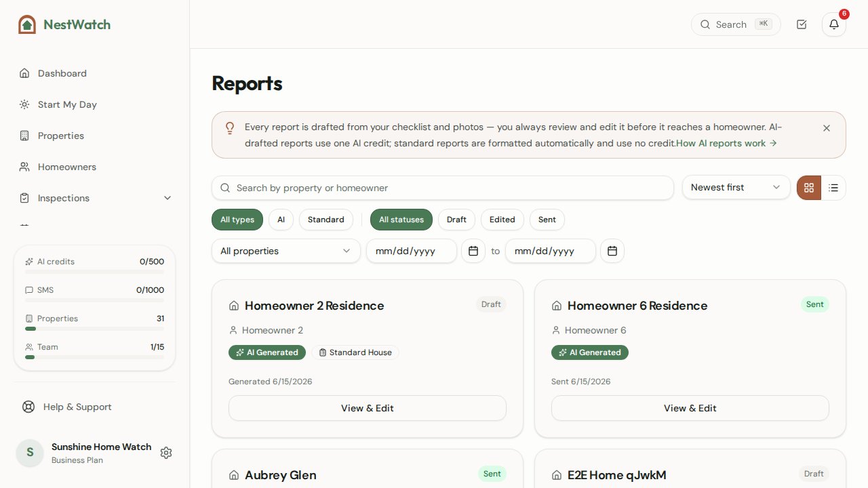Switch to list view

point(833,188)
